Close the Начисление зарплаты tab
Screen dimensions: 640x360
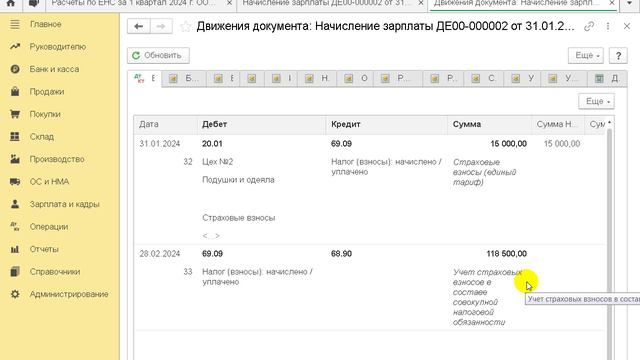[421, 3]
